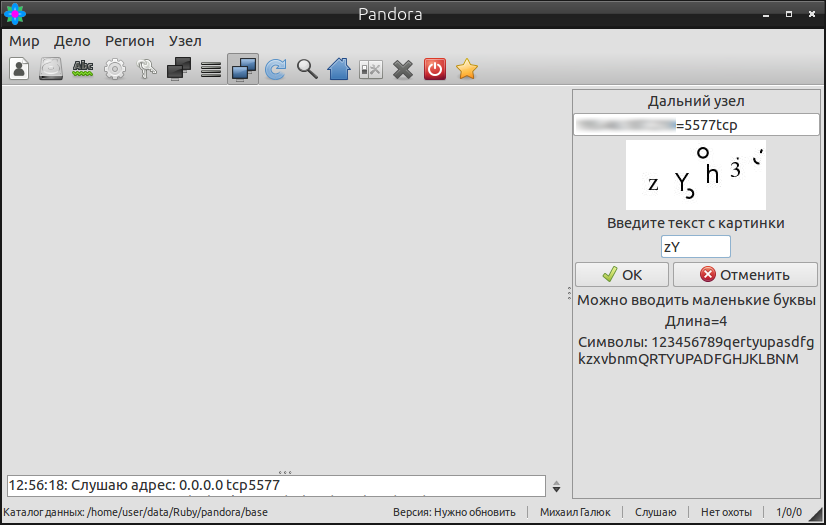Click the log stepper arrows
The height and width of the screenshot is (525, 826).
tap(556, 487)
